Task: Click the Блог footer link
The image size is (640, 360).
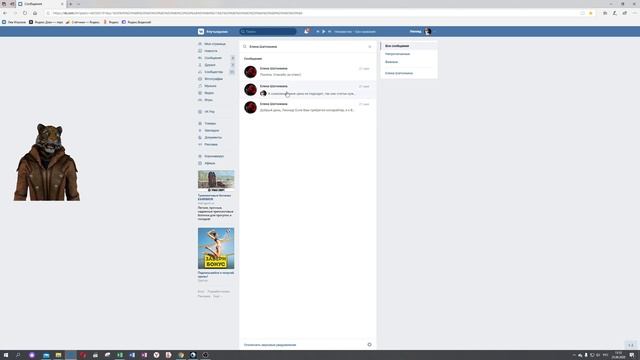Action: 201,291
